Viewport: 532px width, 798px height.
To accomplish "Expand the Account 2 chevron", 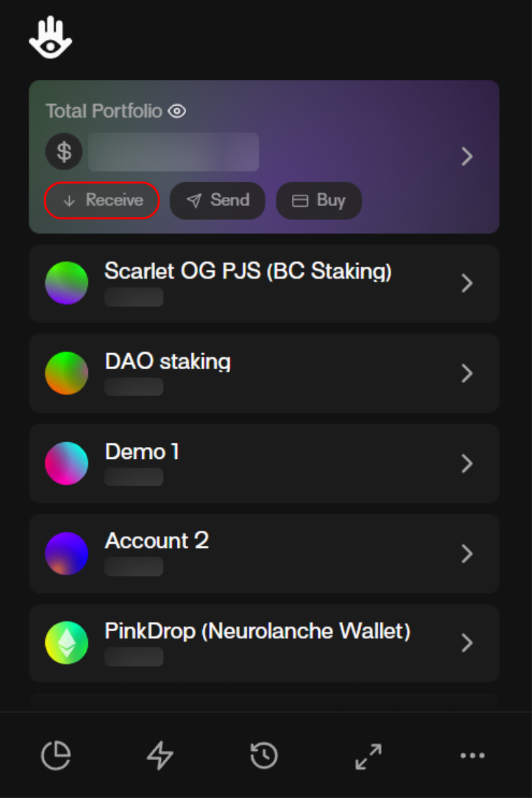I will coord(467,553).
